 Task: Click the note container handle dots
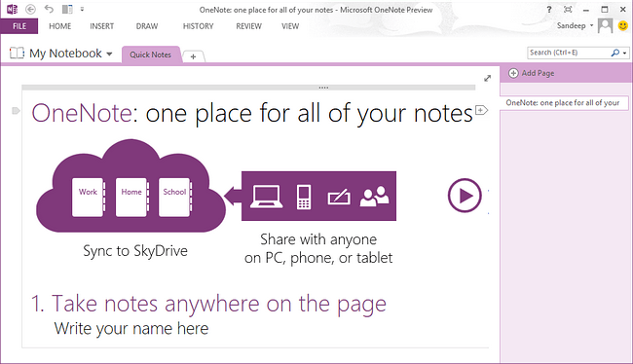[x=323, y=88]
